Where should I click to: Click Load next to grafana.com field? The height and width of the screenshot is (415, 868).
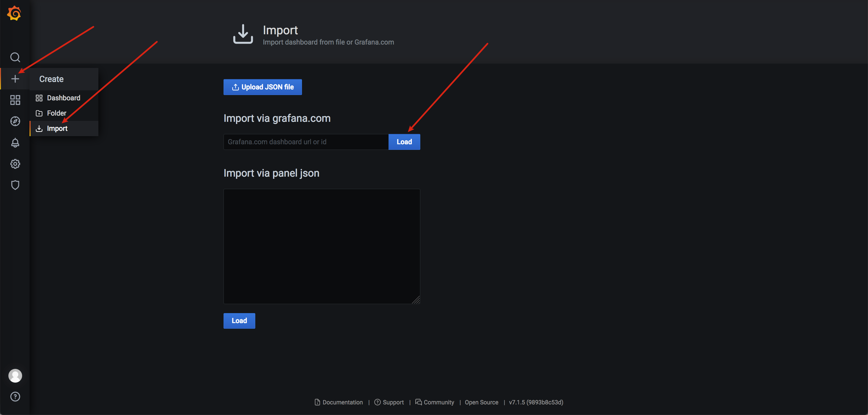(404, 142)
